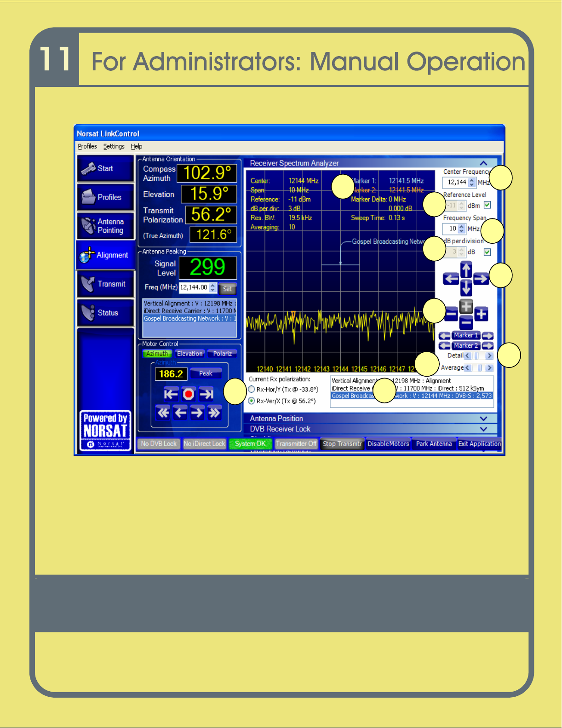Screen dimensions: 562x728
Task: Click the Marker 2 button
Action: pyautogui.click(x=466, y=346)
